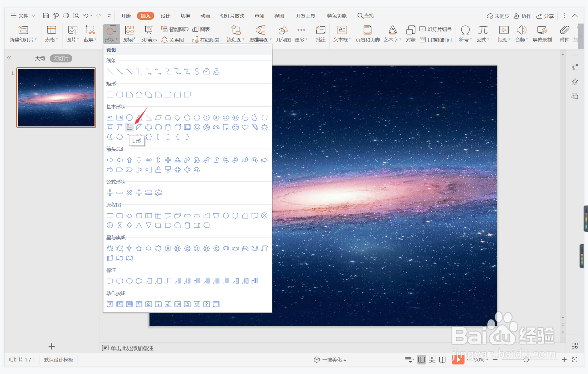Click 一键美化 in status bar
588x374 pixels.
[330, 360]
